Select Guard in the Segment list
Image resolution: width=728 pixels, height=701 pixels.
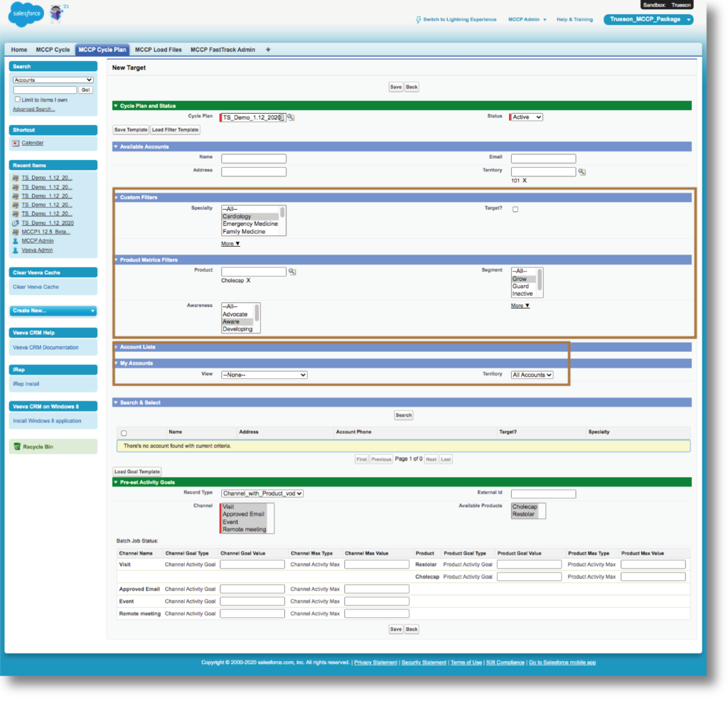coord(524,287)
